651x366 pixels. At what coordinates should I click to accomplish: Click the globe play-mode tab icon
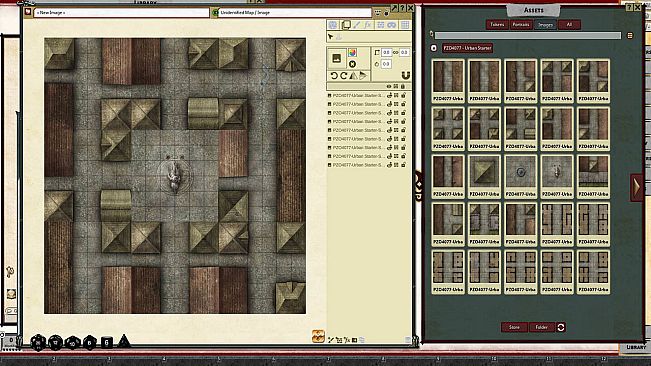333,25
